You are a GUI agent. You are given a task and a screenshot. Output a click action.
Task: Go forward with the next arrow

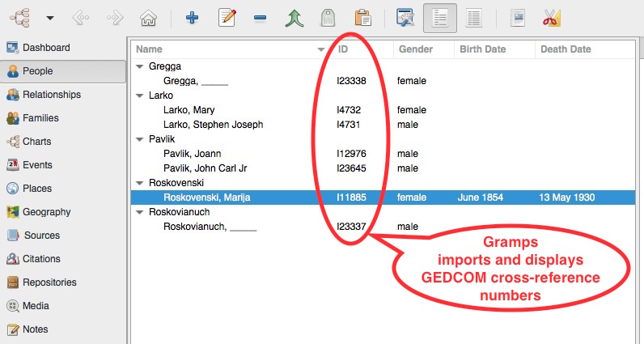(x=115, y=18)
